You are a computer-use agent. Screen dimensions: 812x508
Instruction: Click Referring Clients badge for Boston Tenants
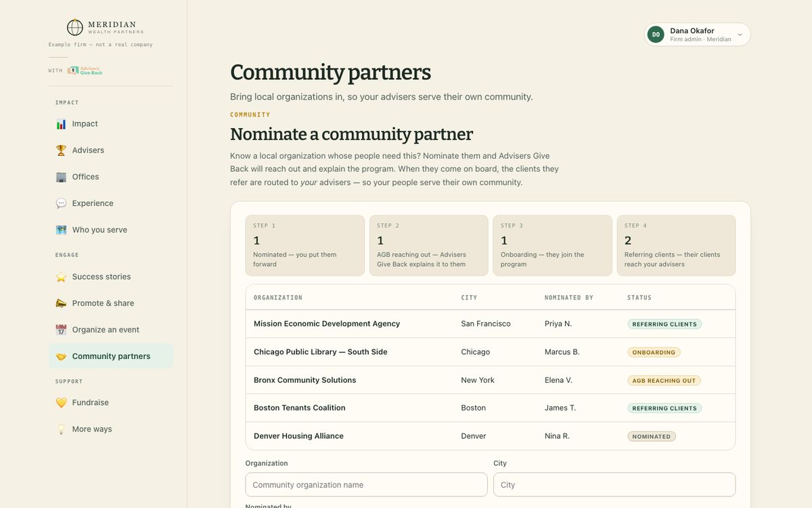point(664,408)
